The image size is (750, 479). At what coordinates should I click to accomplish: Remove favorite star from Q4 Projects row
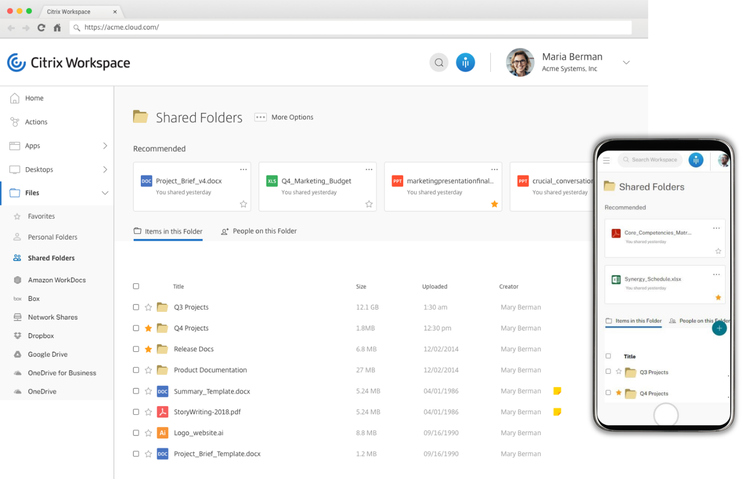148,328
